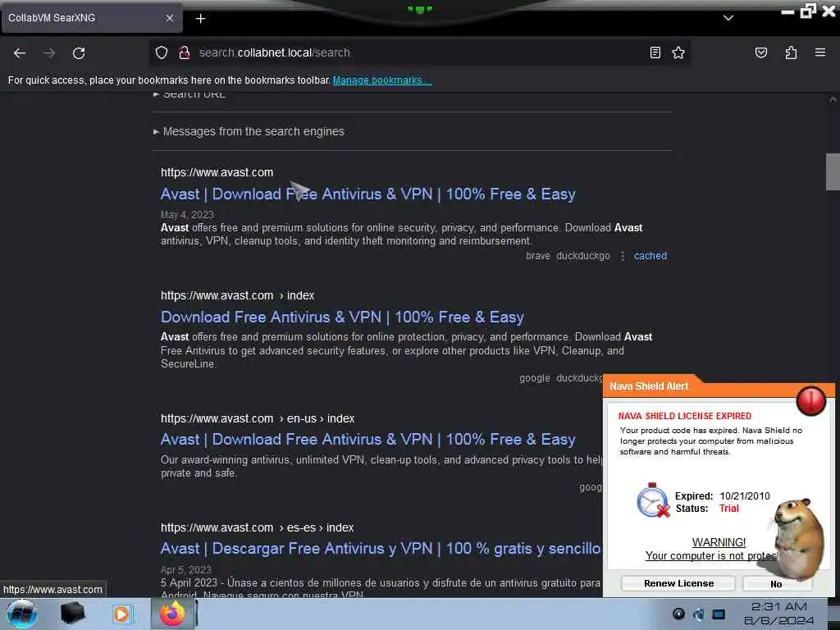
Task: Click network monitor tray icon
Action: pyautogui.click(x=719, y=614)
